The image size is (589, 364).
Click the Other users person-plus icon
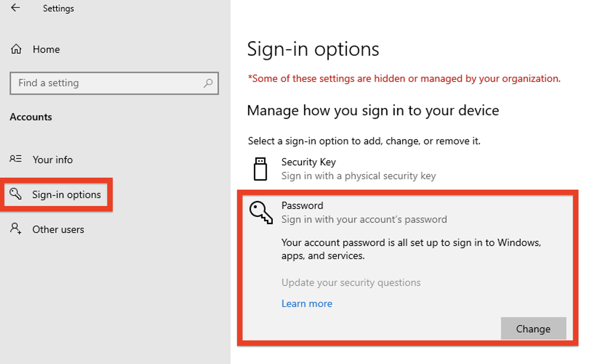pos(16,228)
